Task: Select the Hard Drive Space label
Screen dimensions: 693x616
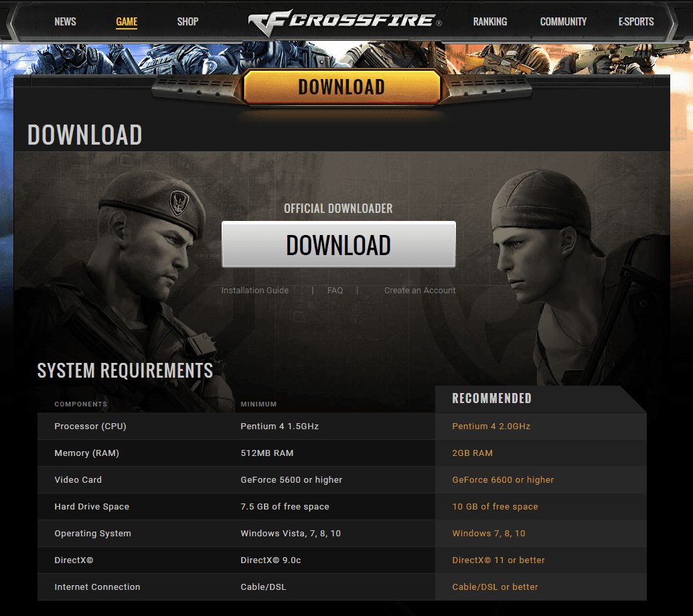Action: (92, 506)
